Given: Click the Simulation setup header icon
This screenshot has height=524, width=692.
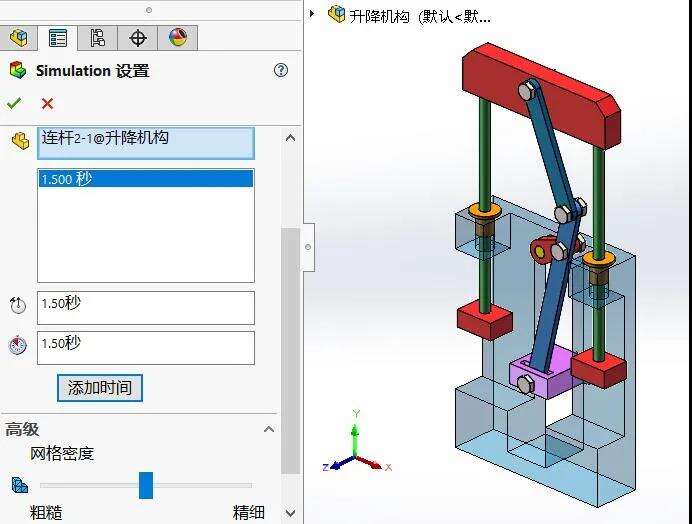Looking at the screenshot, I should (18, 70).
